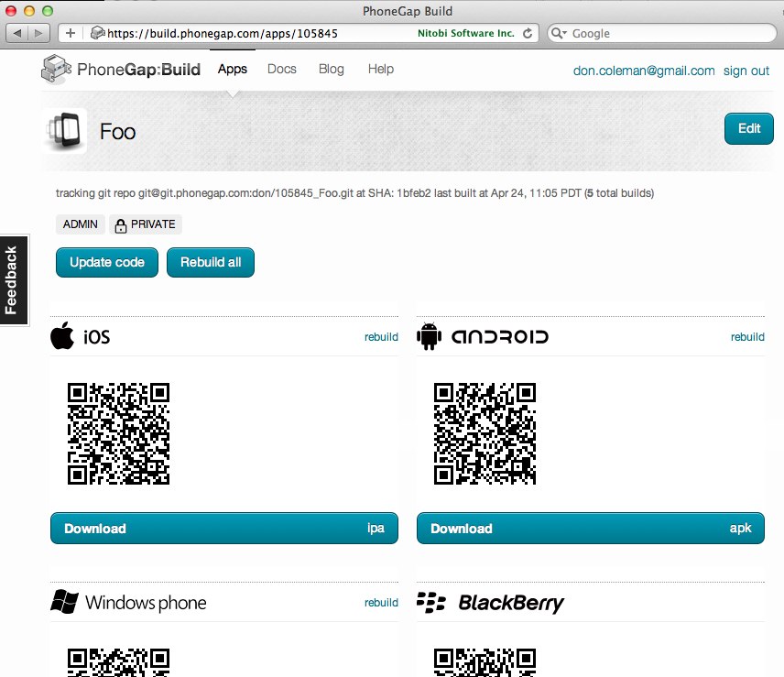Click the iOS QR code
Image resolution: width=784 pixels, height=677 pixels.
118,433
